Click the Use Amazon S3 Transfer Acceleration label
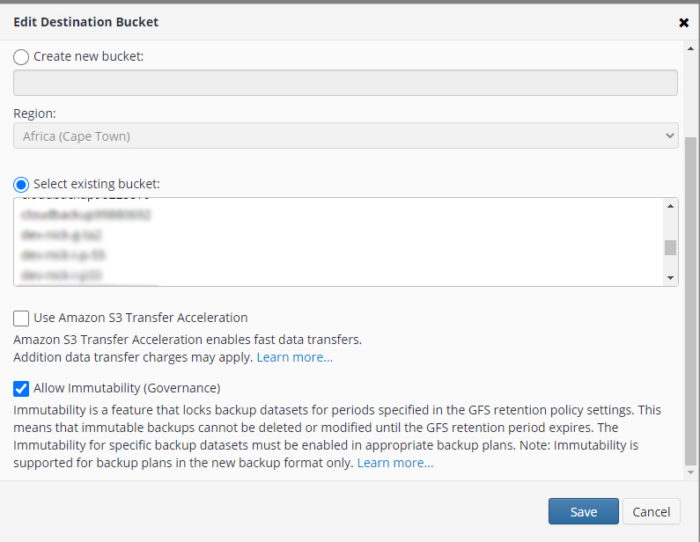 pos(141,318)
